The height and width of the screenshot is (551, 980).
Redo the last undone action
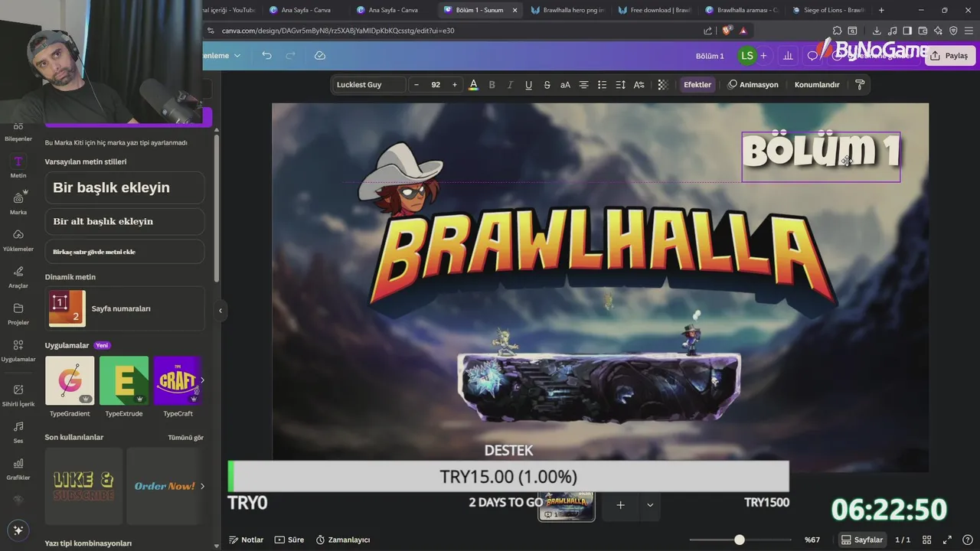290,56
